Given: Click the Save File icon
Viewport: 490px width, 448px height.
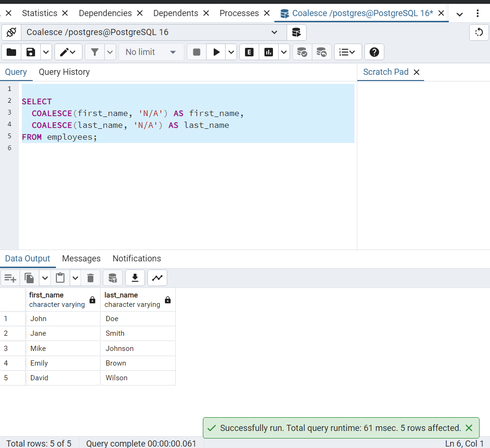Looking at the screenshot, I should point(31,52).
